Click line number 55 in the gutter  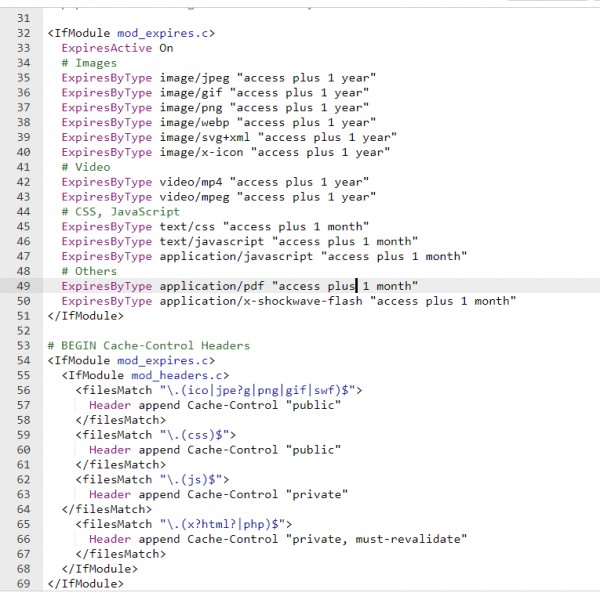[x=22, y=375]
